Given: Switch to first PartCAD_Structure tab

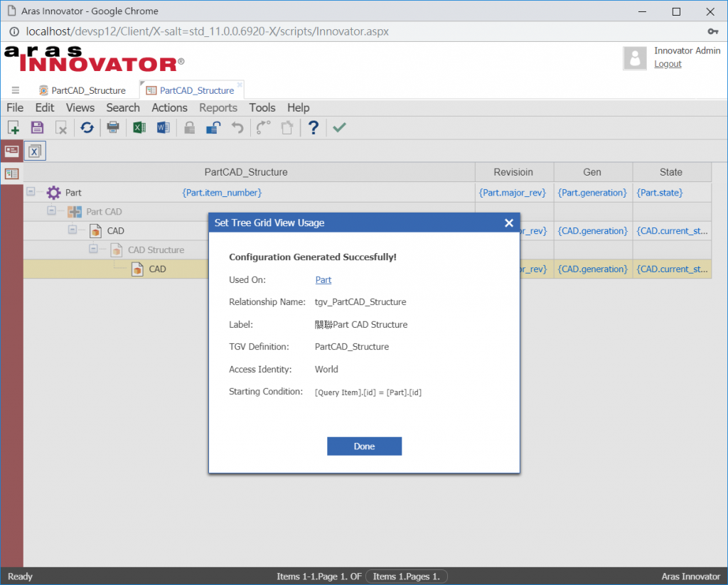Looking at the screenshot, I should (x=82, y=90).
